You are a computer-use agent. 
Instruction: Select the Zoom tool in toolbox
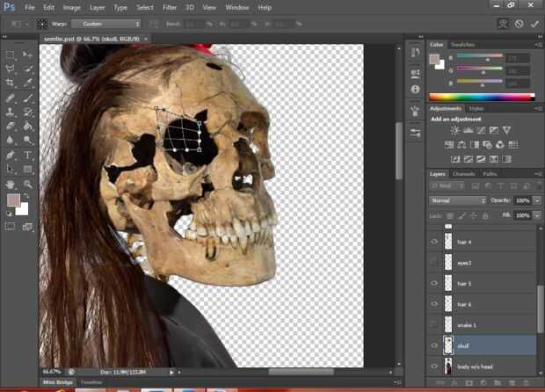tap(27, 184)
